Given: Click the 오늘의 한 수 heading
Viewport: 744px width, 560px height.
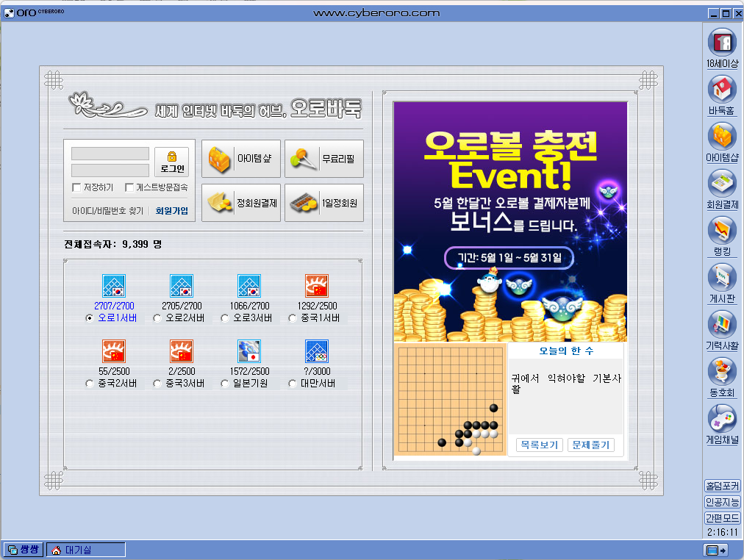Looking at the screenshot, I should [x=566, y=351].
